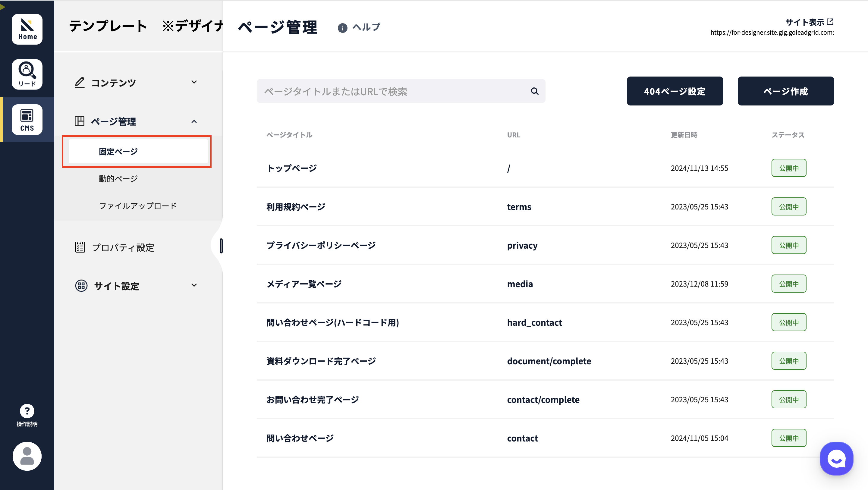868x490 pixels.
Task: Click the URL column header
Action: [x=514, y=135]
